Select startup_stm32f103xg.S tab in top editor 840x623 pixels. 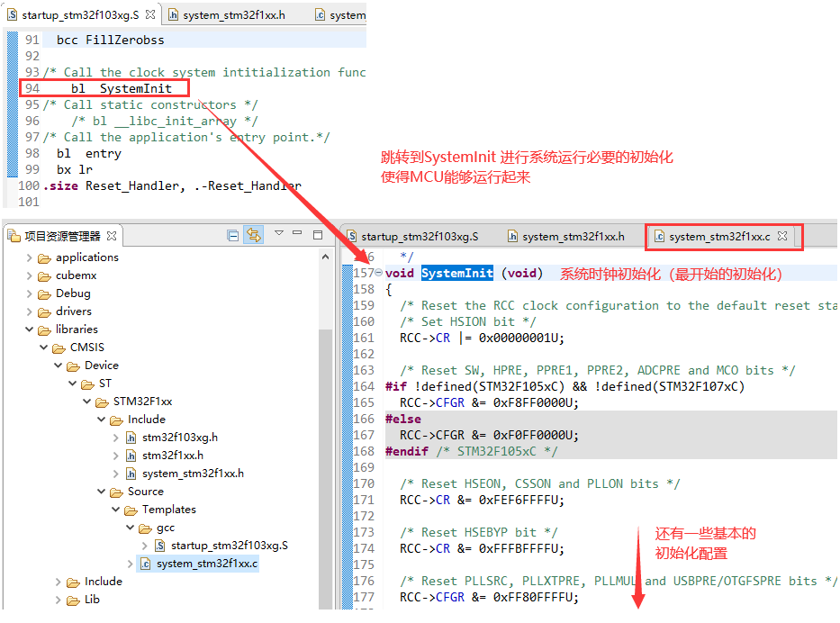[x=80, y=15]
